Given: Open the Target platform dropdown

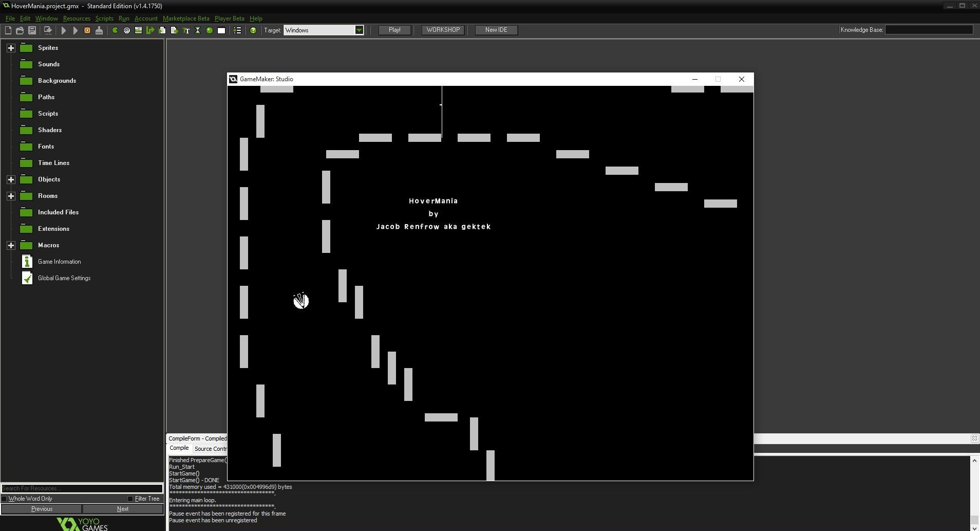Looking at the screenshot, I should pos(359,30).
